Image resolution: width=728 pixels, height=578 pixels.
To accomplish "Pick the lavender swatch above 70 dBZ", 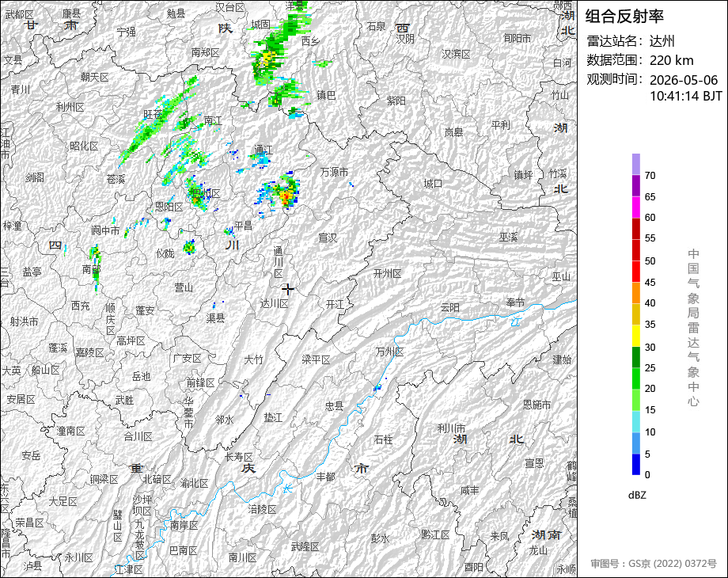I will (x=636, y=164).
